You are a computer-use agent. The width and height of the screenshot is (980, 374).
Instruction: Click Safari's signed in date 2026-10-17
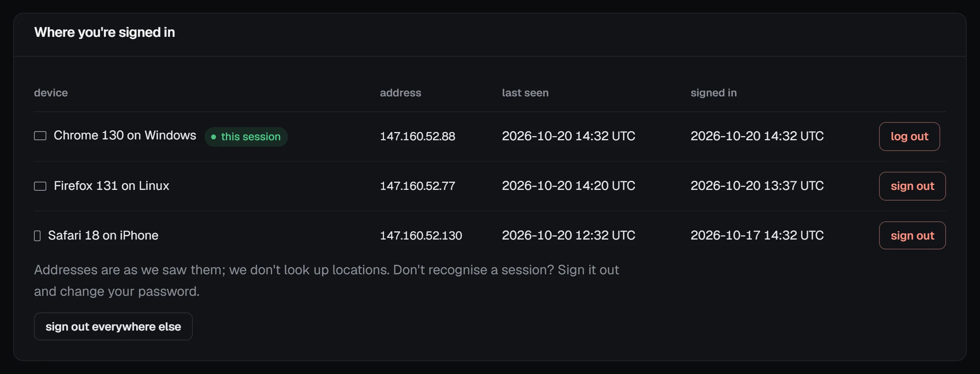point(725,235)
